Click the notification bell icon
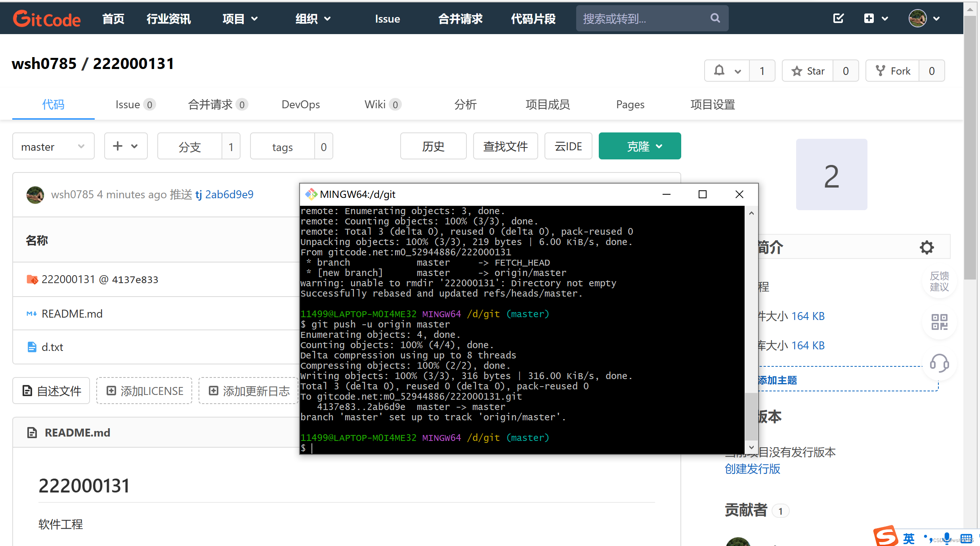The width and height of the screenshot is (980, 546). [x=719, y=71]
